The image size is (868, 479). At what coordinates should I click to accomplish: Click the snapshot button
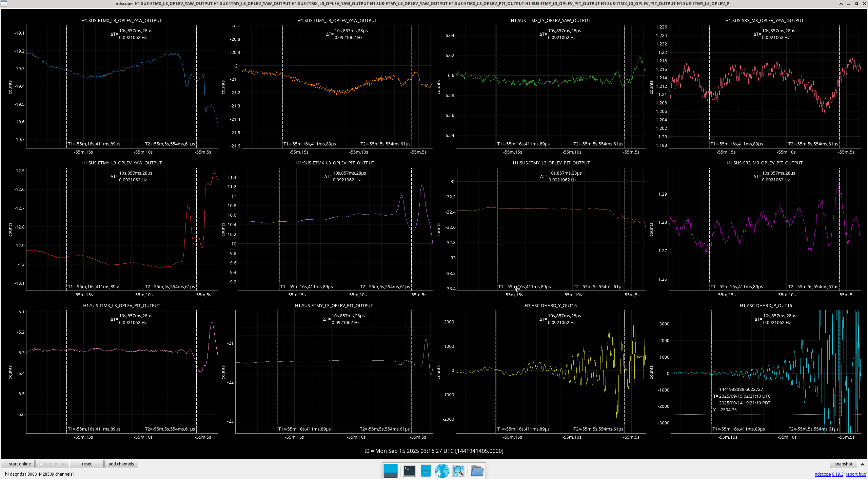(843, 464)
